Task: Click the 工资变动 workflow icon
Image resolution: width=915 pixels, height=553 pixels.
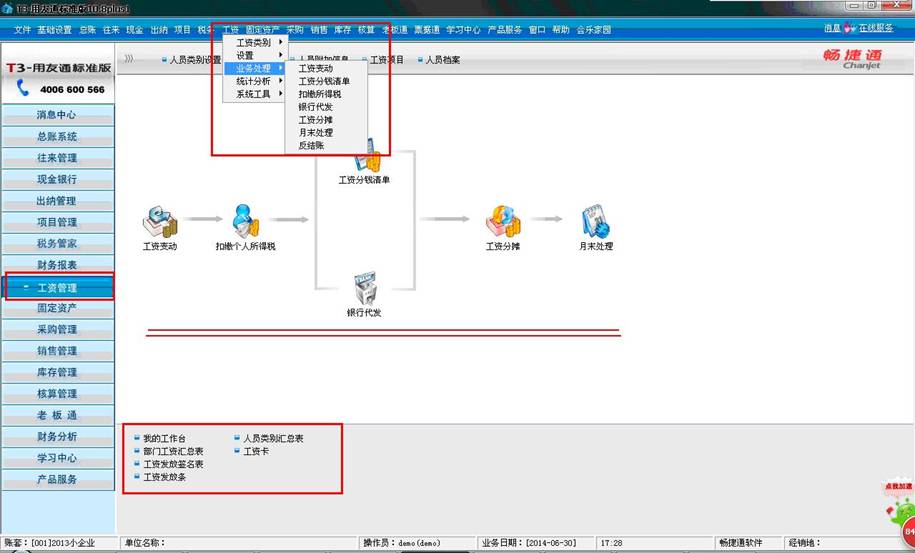Action: pyautogui.click(x=159, y=221)
